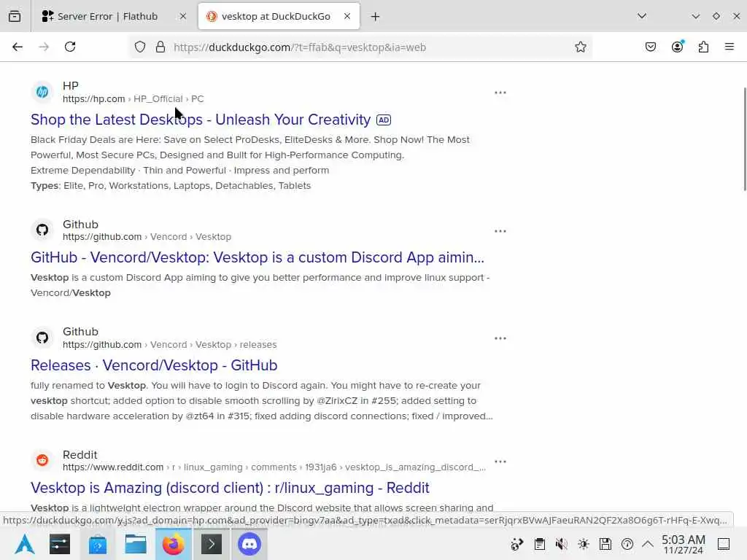Image resolution: width=747 pixels, height=560 pixels.
Task: Open a new tab with plus button
Action: tap(376, 17)
